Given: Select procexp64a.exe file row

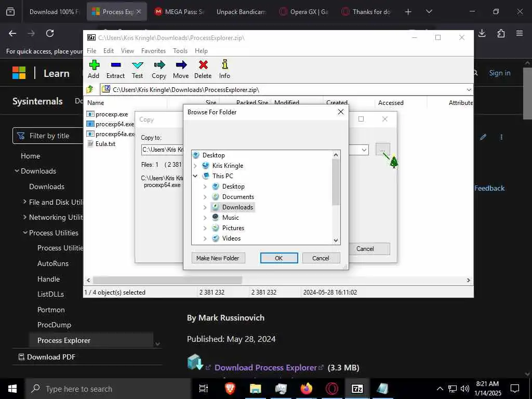Looking at the screenshot, I should pyautogui.click(x=111, y=134).
